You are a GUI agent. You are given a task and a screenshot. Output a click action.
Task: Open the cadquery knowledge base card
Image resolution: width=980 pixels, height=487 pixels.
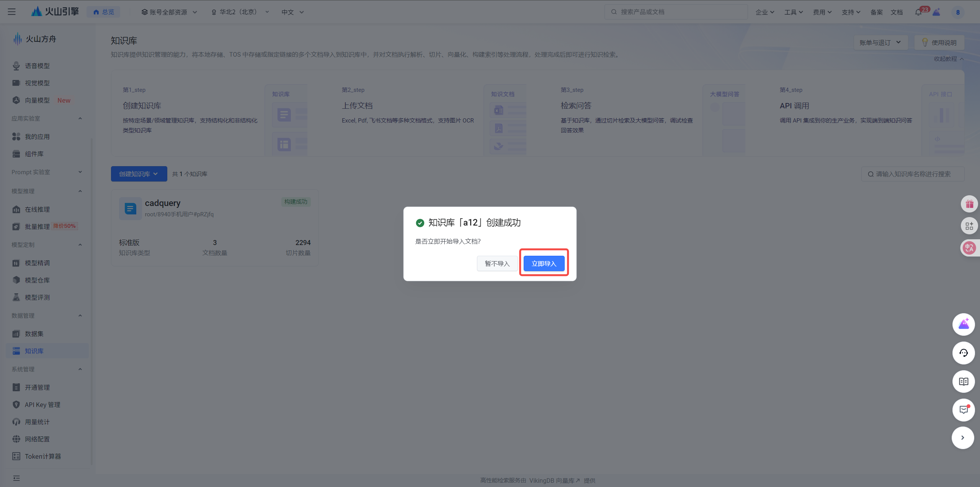coord(215,228)
